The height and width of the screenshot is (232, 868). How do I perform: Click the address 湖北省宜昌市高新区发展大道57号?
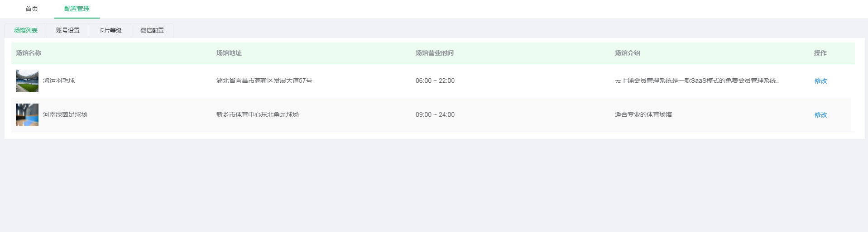point(264,80)
